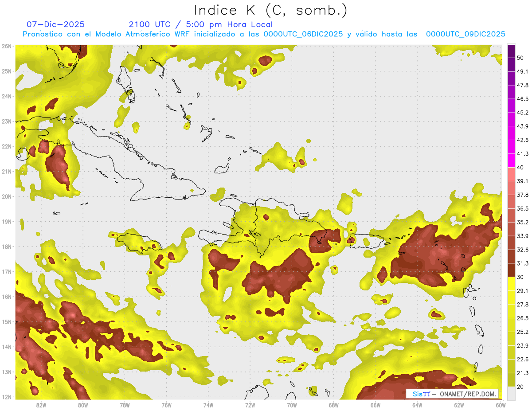
Task: Click the colorbar value "37.8"
Action: coord(523,195)
